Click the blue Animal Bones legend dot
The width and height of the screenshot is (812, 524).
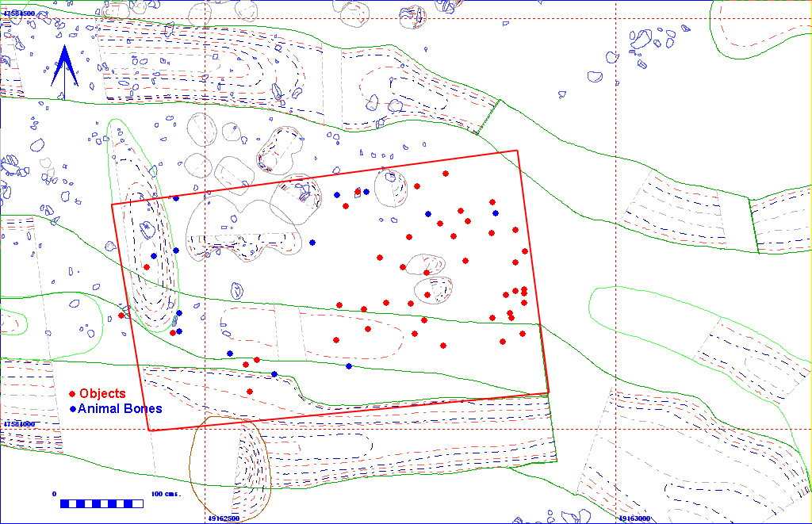73,409
